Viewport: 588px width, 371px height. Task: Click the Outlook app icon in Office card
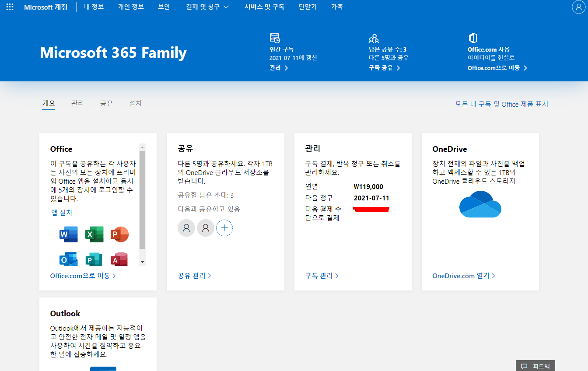coord(68,259)
